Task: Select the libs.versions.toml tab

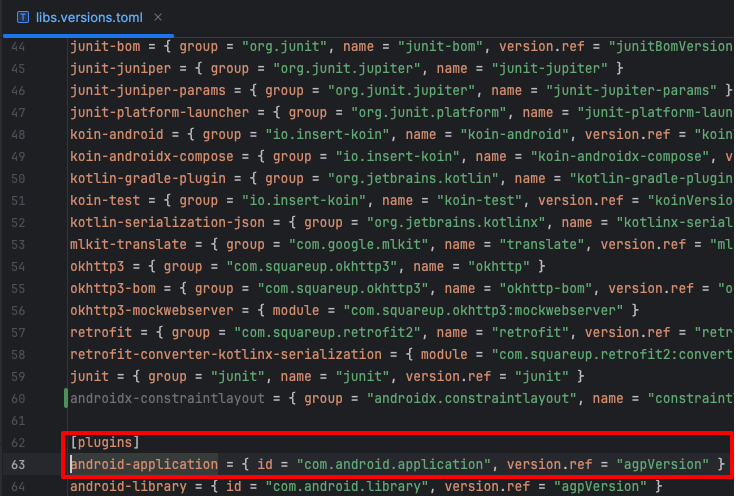Action: 88,18
